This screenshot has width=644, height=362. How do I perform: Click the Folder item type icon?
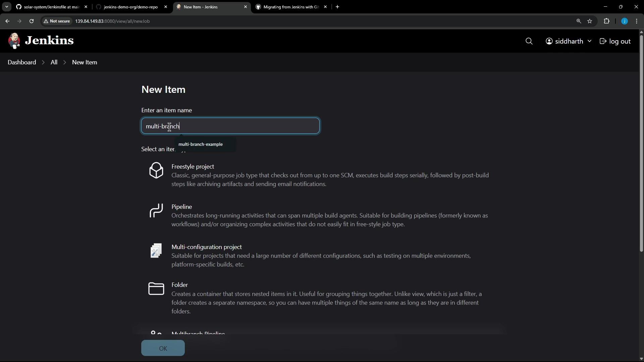coord(156,289)
